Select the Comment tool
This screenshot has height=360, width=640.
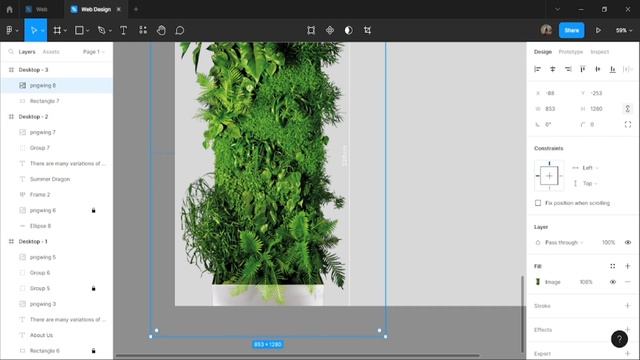pos(180,30)
